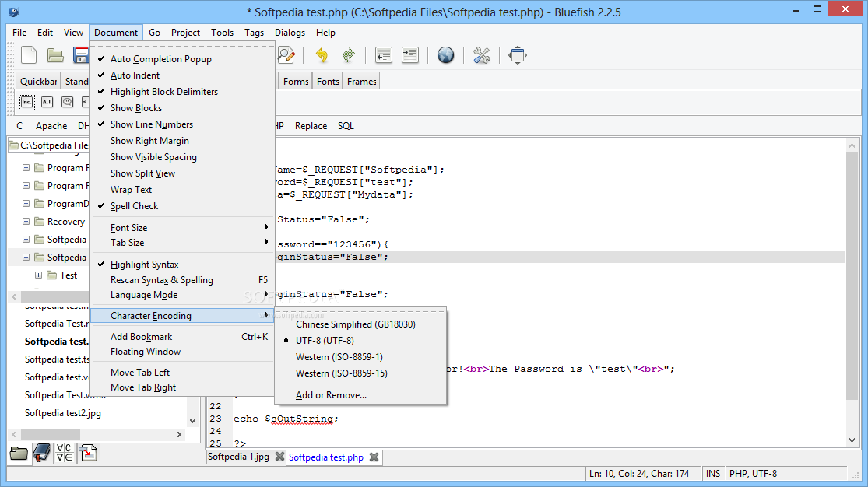Toggle Show Blocks option
868x487 pixels.
pos(182,108)
